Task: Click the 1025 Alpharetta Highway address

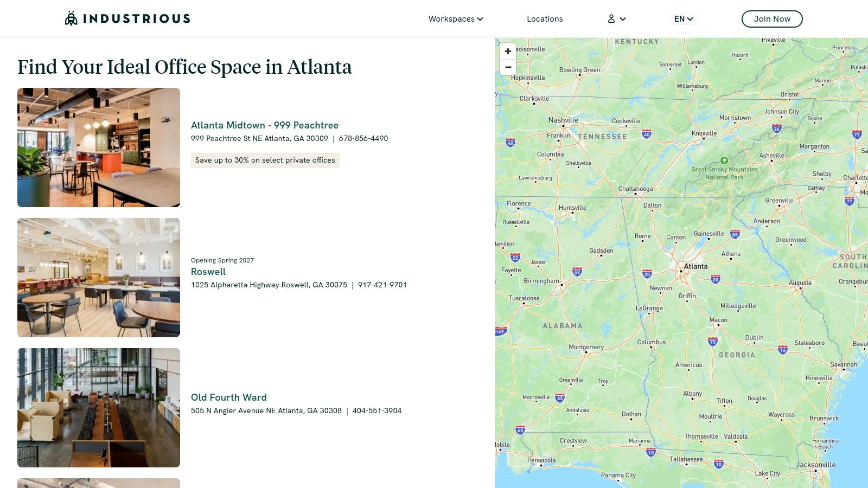Action: point(269,285)
